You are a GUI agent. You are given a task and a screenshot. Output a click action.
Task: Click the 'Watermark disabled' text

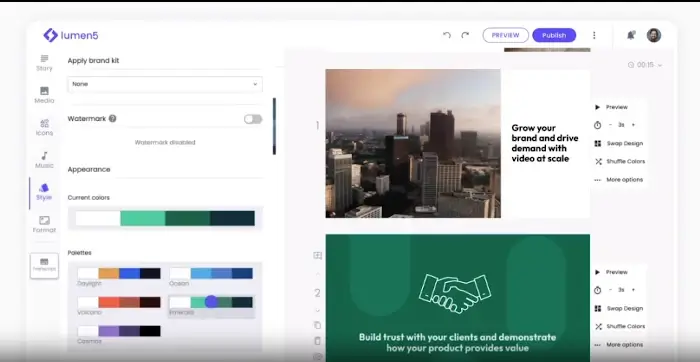click(165, 143)
